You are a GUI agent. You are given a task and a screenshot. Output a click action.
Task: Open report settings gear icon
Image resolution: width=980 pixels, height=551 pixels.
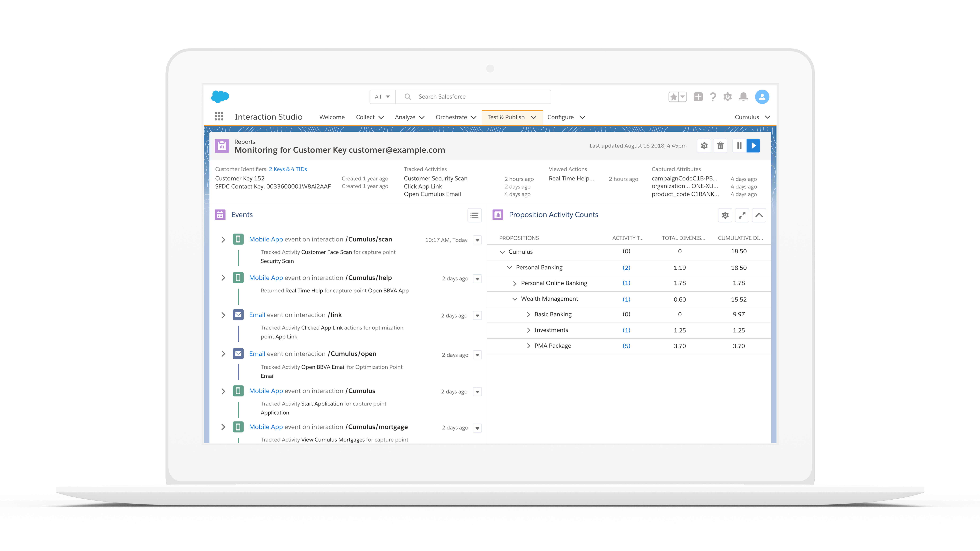pyautogui.click(x=704, y=146)
